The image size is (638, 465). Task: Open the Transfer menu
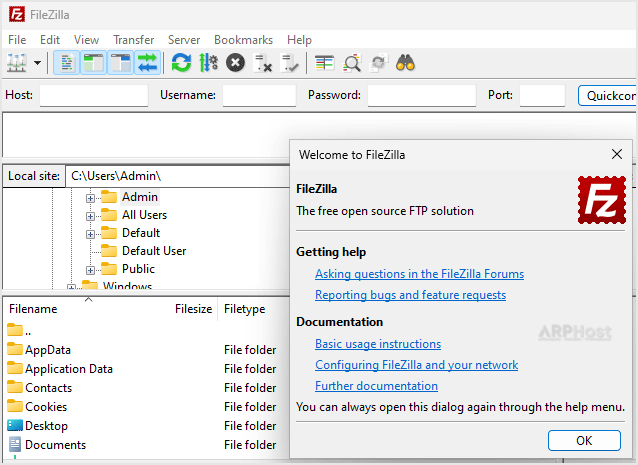[133, 39]
